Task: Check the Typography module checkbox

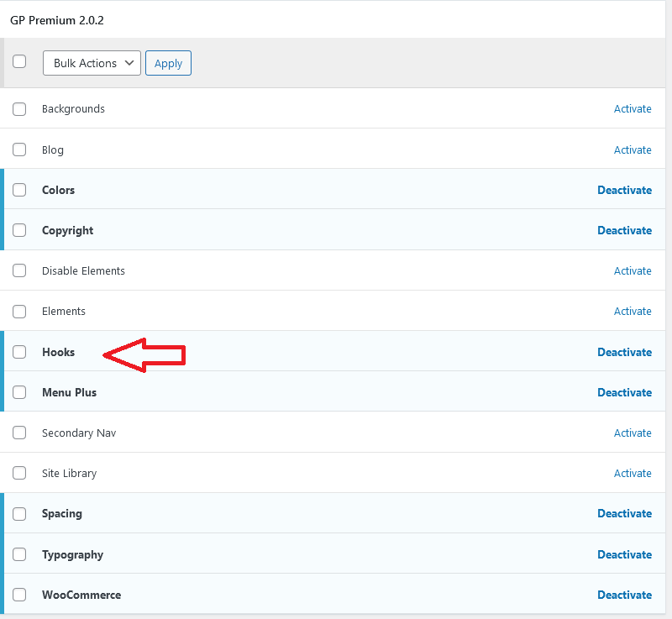Action: [19, 554]
